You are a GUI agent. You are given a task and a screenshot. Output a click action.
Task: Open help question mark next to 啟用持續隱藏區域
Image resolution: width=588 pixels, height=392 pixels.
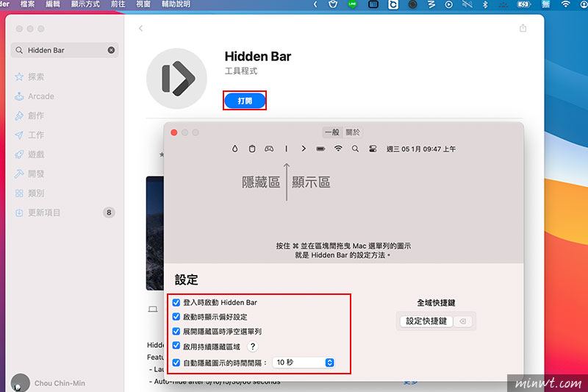point(253,346)
